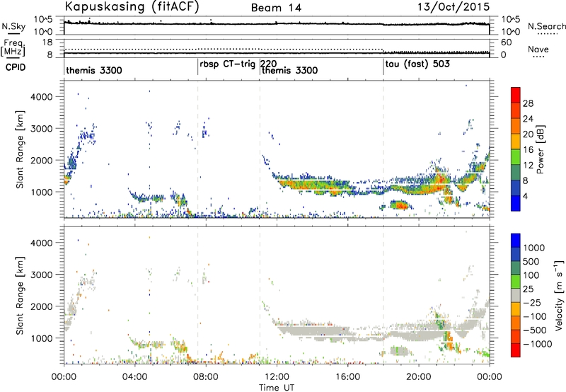
Task: Click the 3000 tick of velocity panel
Action: click(42, 275)
